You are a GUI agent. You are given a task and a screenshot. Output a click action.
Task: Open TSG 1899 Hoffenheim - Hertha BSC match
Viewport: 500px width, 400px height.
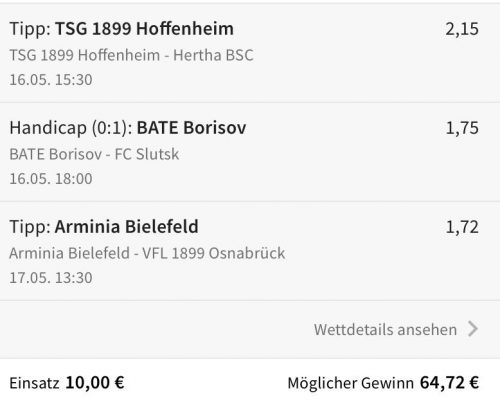coord(131,55)
